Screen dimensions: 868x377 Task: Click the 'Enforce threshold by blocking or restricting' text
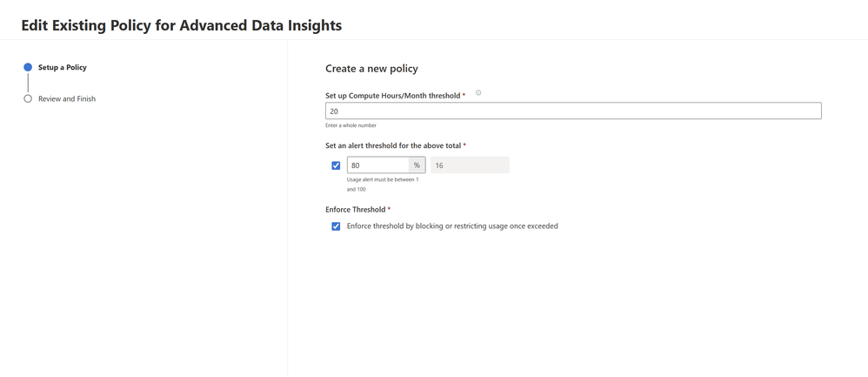point(452,226)
